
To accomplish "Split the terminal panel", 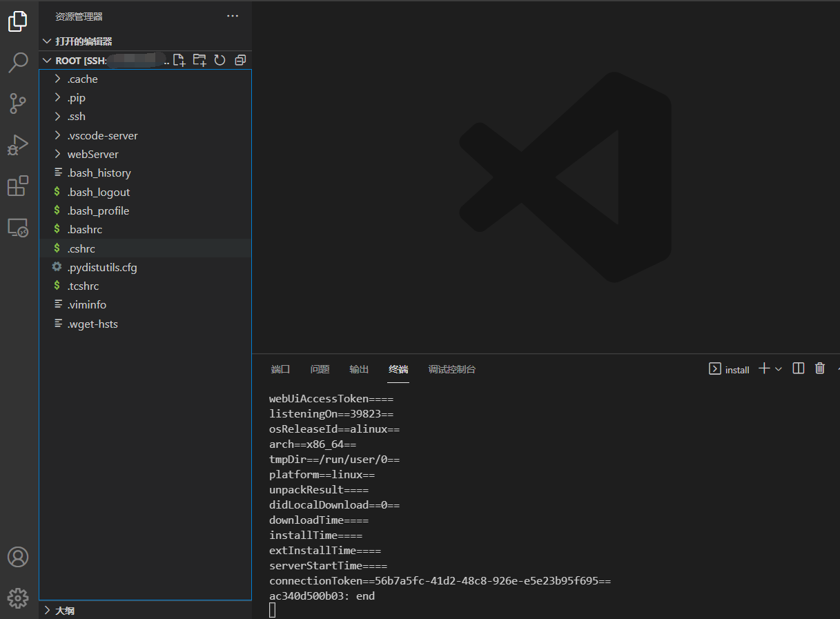I will (x=799, y=369).
